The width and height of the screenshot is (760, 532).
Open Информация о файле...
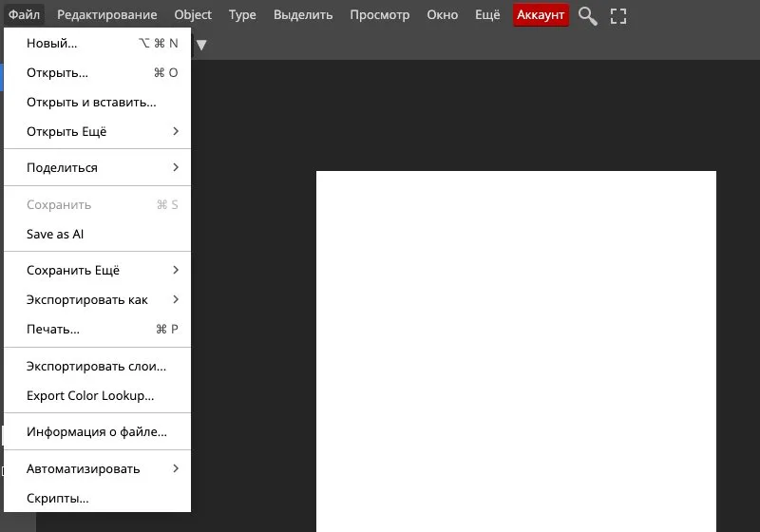[x=97, y=431]
